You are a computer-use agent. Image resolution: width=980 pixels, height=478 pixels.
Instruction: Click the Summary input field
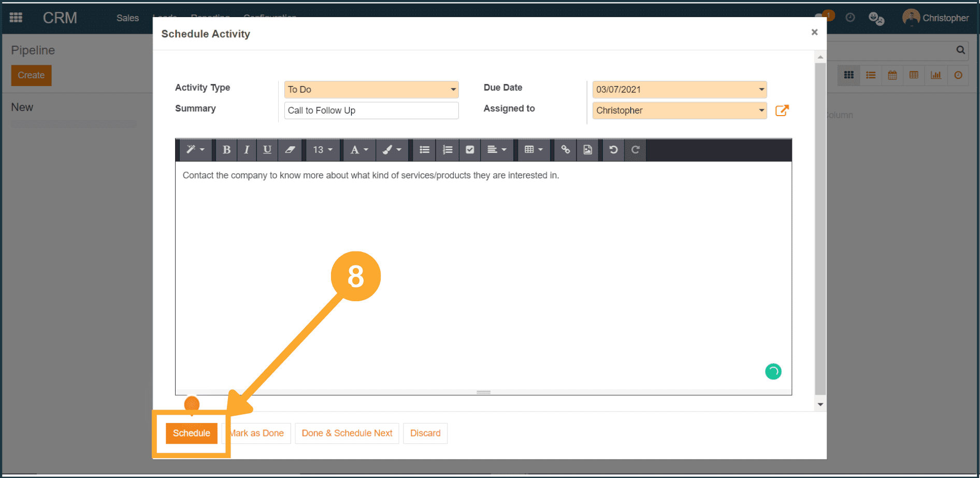[371, 110]
